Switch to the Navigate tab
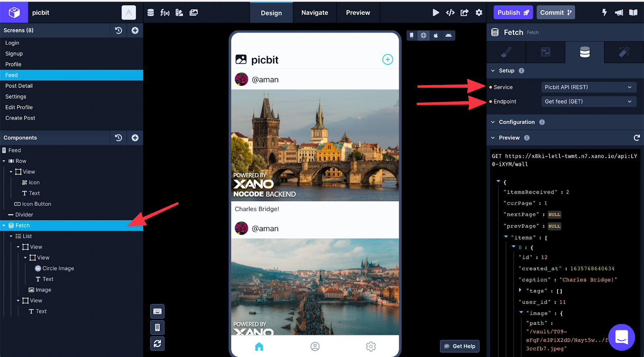 pos(314,12)
